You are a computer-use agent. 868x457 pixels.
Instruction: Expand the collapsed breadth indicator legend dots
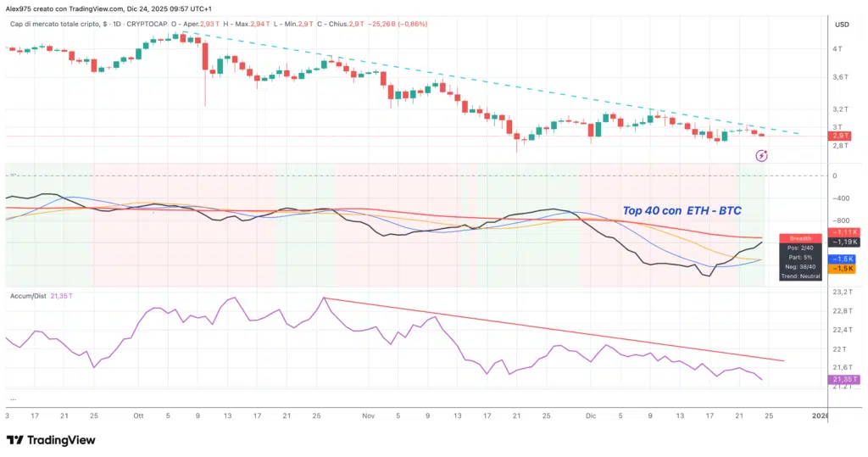13,175
